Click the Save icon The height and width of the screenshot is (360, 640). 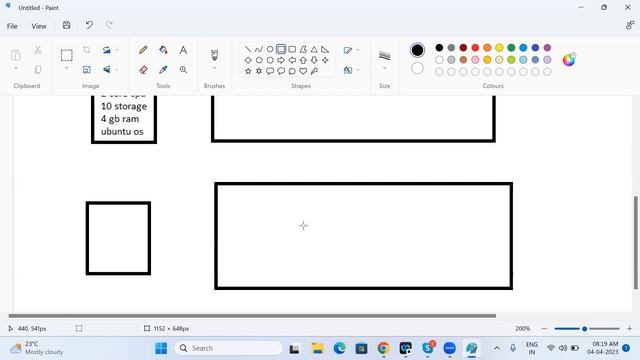tap(67, 25)
